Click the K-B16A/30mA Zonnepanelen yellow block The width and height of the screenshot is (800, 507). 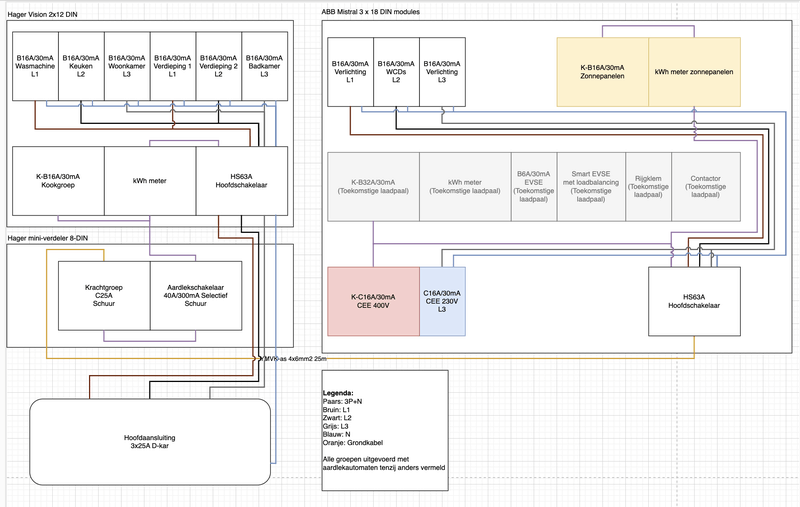click(603, 72)
